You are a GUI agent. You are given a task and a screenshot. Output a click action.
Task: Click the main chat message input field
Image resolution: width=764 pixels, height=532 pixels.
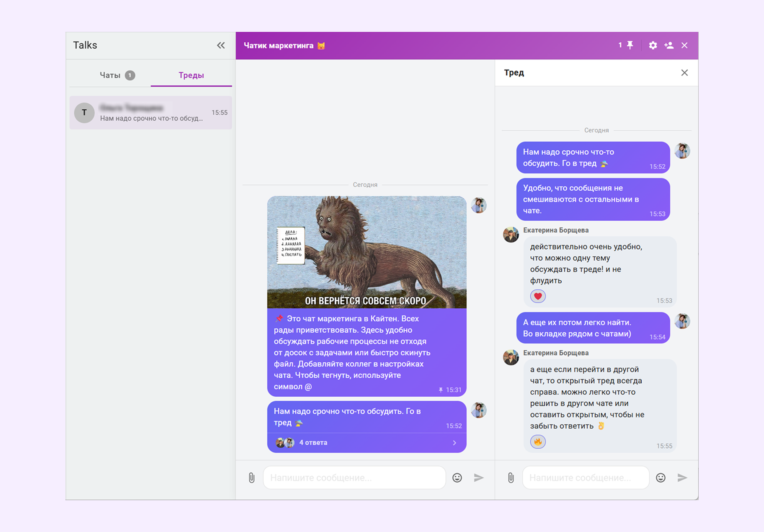[354, 478]
